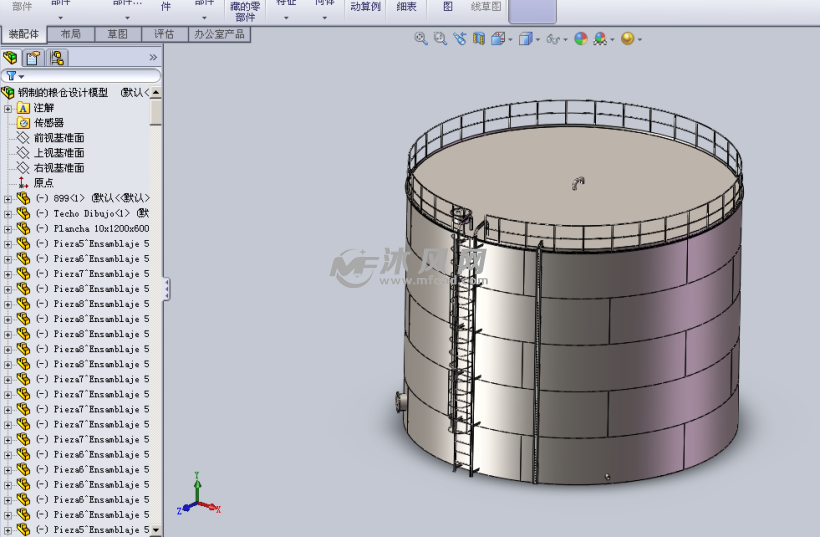Click Hide/Show Items glasses icon

pos(553,39)
